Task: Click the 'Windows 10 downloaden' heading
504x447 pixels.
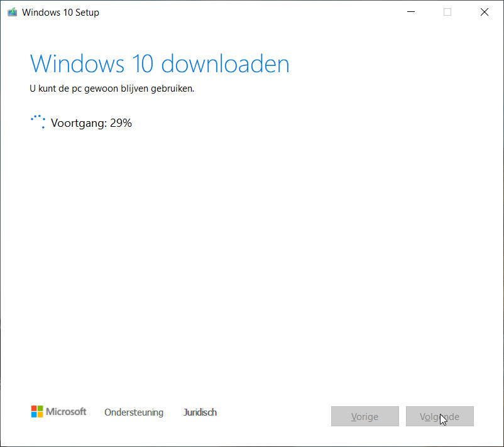Action: point(160,64)
